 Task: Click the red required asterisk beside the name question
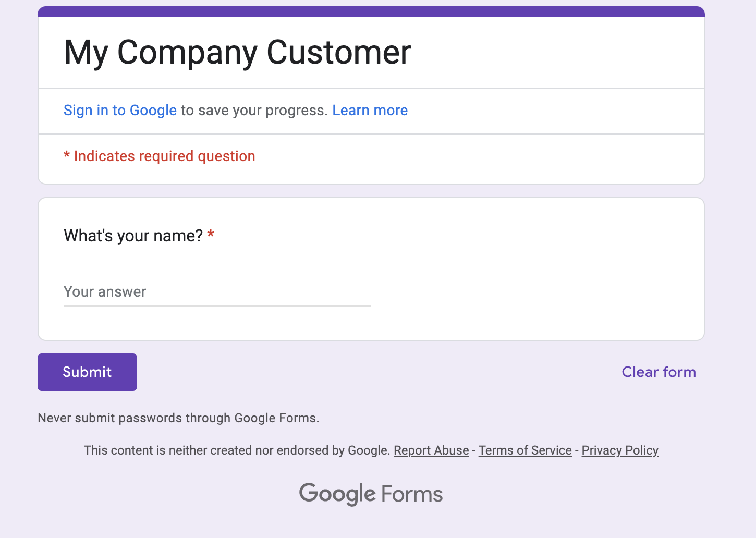tap(211, 235)
